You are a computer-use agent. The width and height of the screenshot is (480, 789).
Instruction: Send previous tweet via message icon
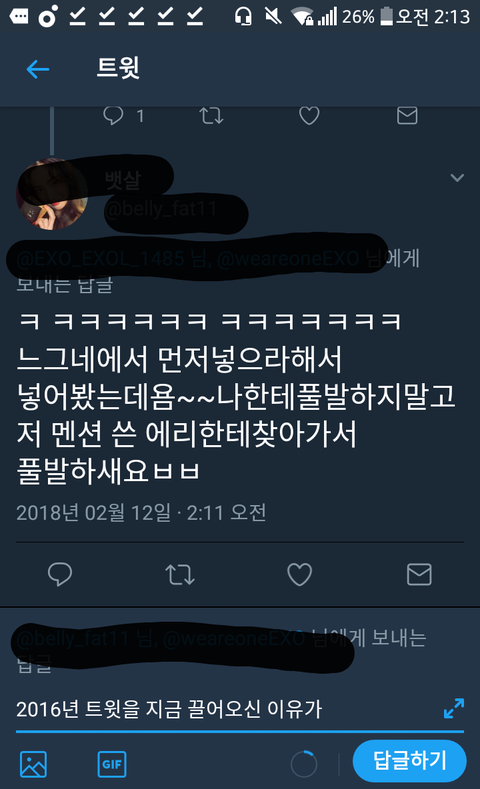407,116
